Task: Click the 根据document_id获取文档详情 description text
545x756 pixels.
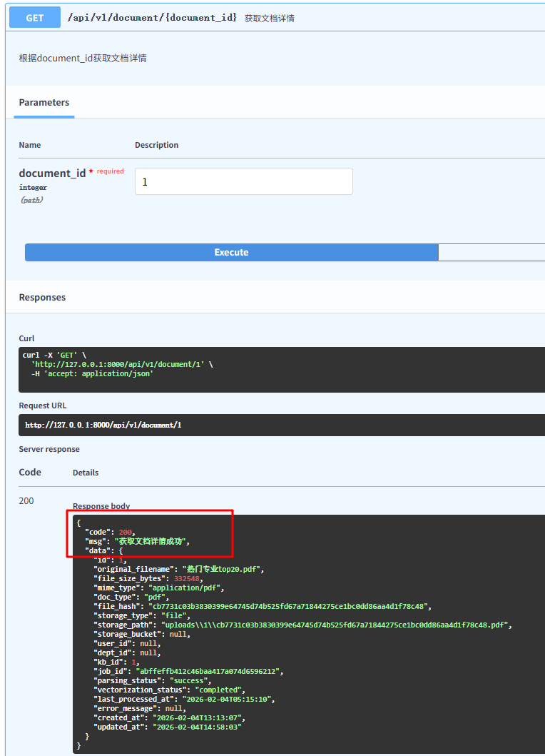Action: tap(83, 58)
